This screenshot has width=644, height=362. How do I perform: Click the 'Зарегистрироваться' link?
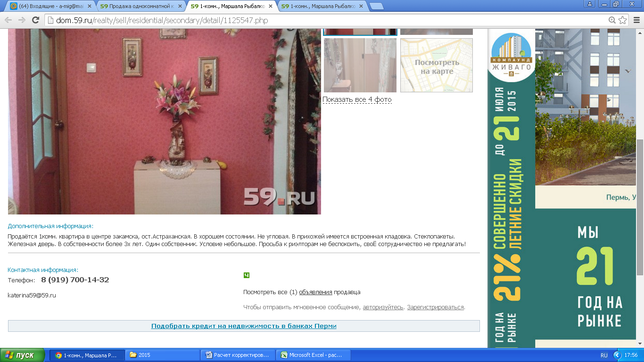[436, 307]
